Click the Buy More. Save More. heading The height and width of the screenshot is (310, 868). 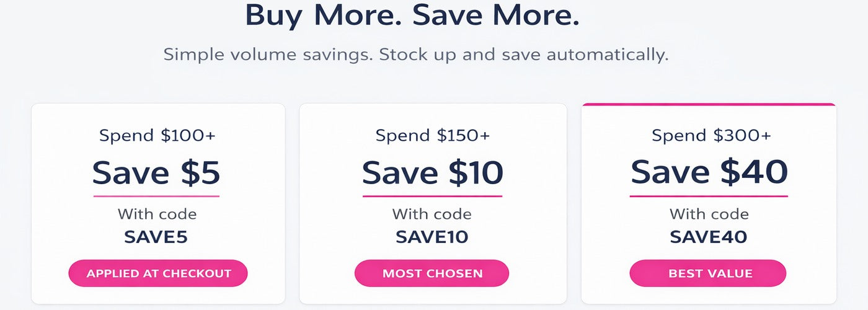(x=412, y=15)
